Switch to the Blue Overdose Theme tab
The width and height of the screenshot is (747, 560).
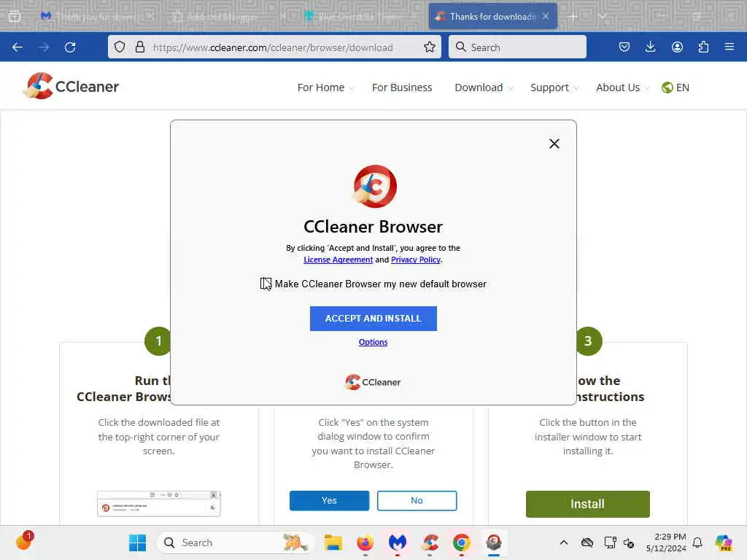coord(361,17)
